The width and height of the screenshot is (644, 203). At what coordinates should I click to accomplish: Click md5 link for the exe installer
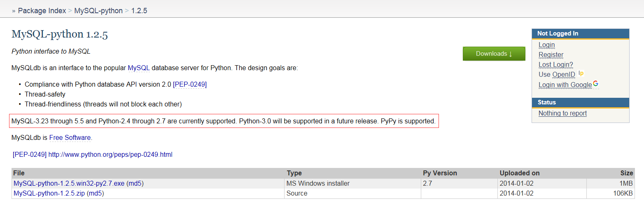pyautogui.click(x=135, y=183)
